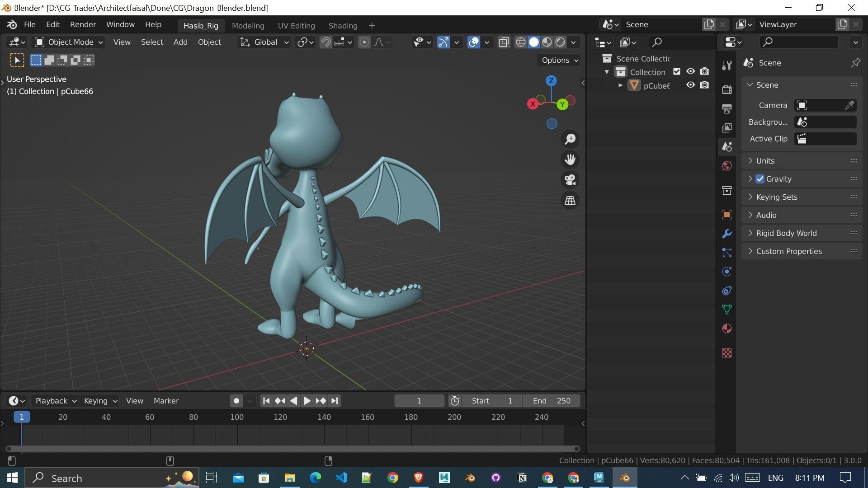Open the World properties globe icon
Screen dimensions: 868x488
[x=727, y=166]
